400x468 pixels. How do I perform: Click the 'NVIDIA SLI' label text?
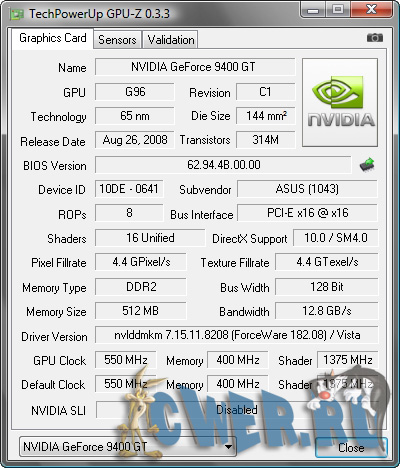coord(58,410)
